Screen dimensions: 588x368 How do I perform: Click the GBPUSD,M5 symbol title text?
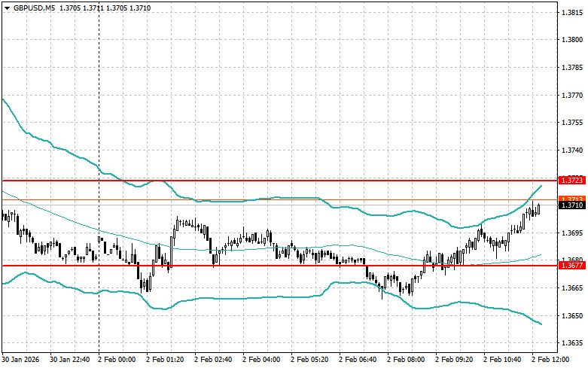pos(35,8)
